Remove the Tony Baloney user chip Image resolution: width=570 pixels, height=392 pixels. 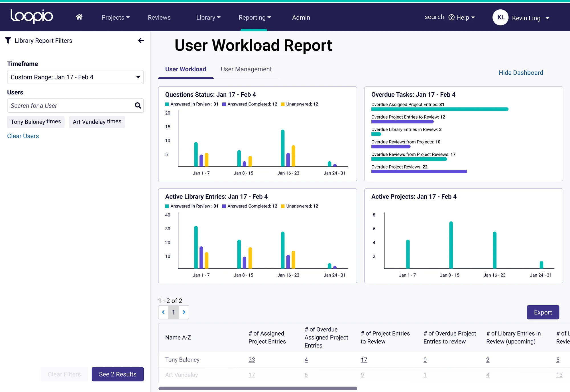(54, 121)
